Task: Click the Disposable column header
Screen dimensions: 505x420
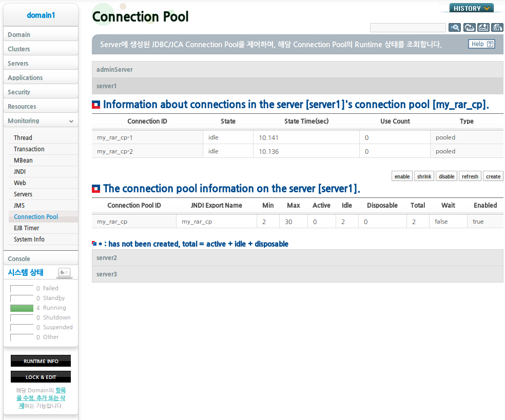Action: 382,205
